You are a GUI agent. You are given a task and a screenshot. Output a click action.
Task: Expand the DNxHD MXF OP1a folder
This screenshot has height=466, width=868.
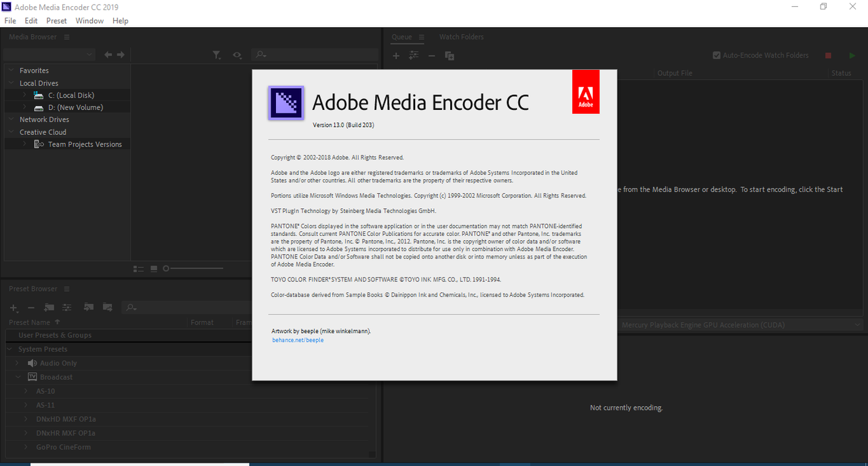(x=26, y=419)
